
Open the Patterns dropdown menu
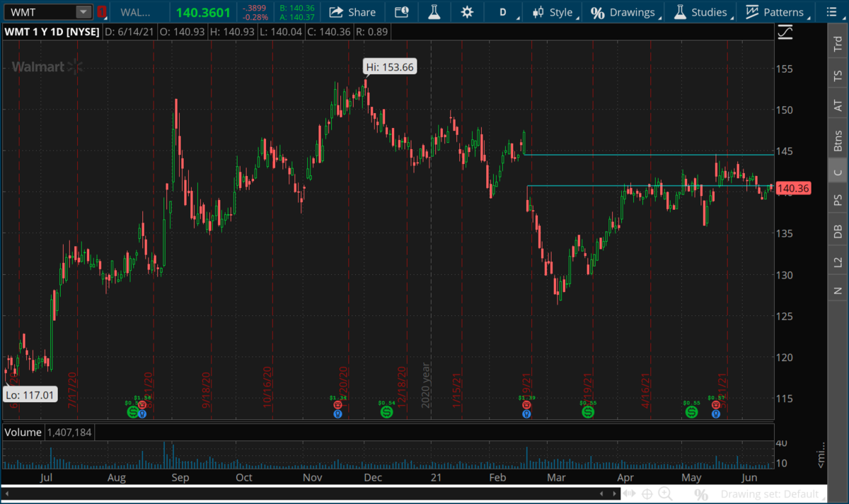[x=775, y=12]
